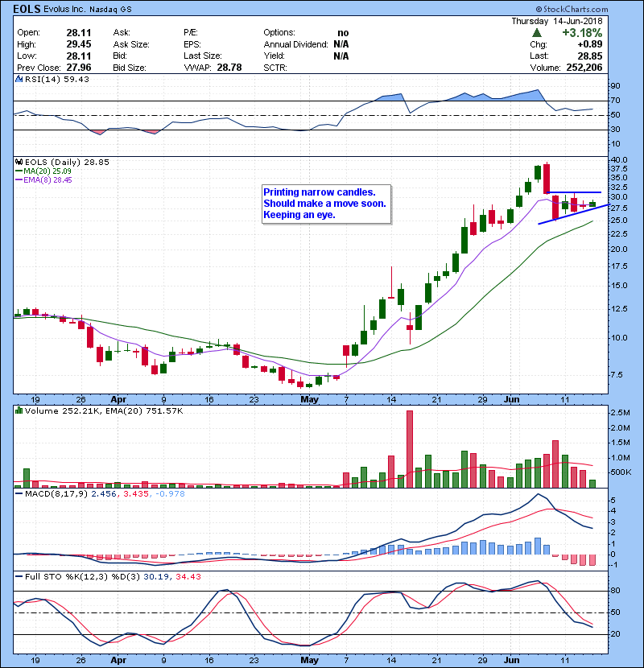This screenshot has height=668, width=644.
Task: Click the Jun label on price axis
Action: (511, 400)
